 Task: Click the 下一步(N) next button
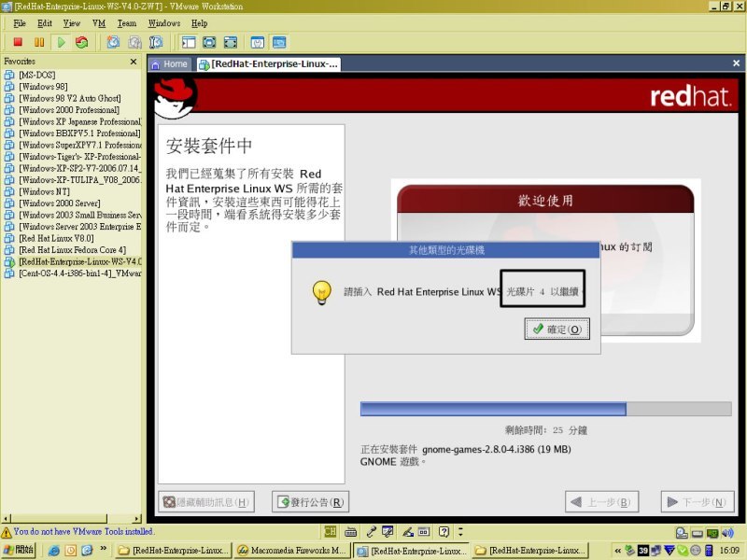(x=698, y=502)
